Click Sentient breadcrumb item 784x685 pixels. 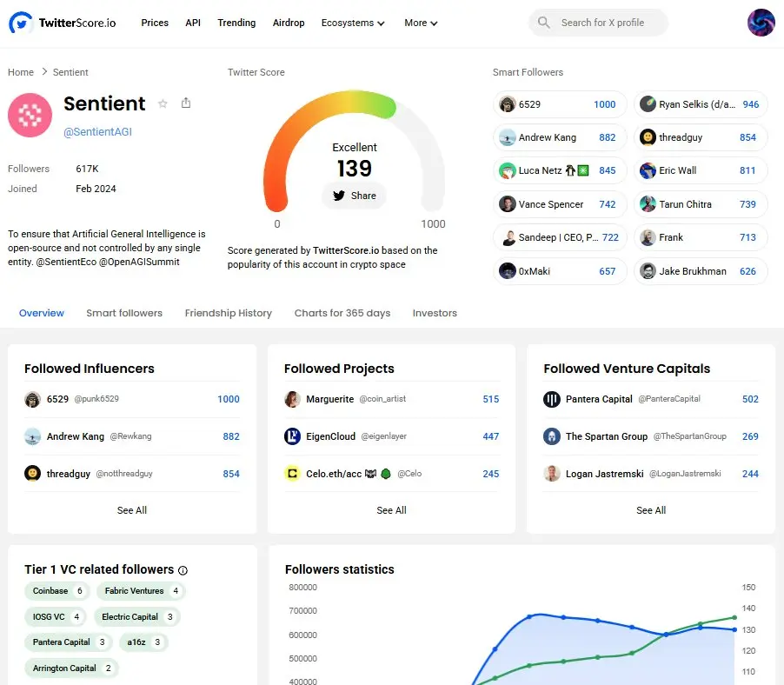point(70,72)
